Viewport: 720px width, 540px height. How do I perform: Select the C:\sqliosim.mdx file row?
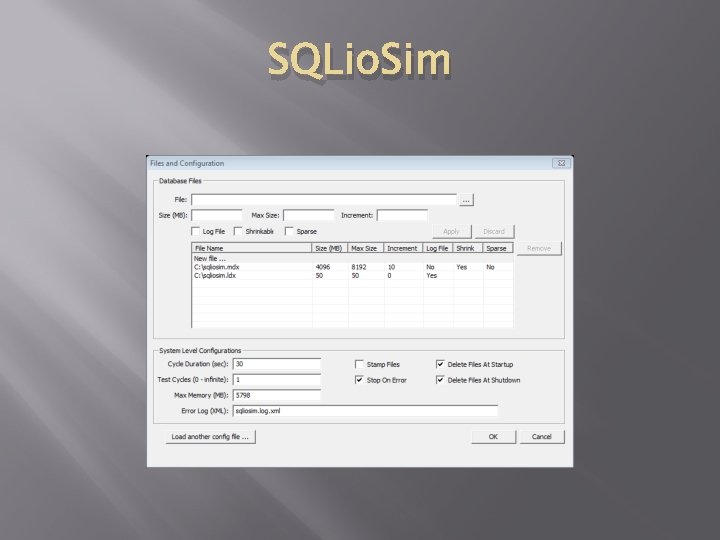[352, 267]
